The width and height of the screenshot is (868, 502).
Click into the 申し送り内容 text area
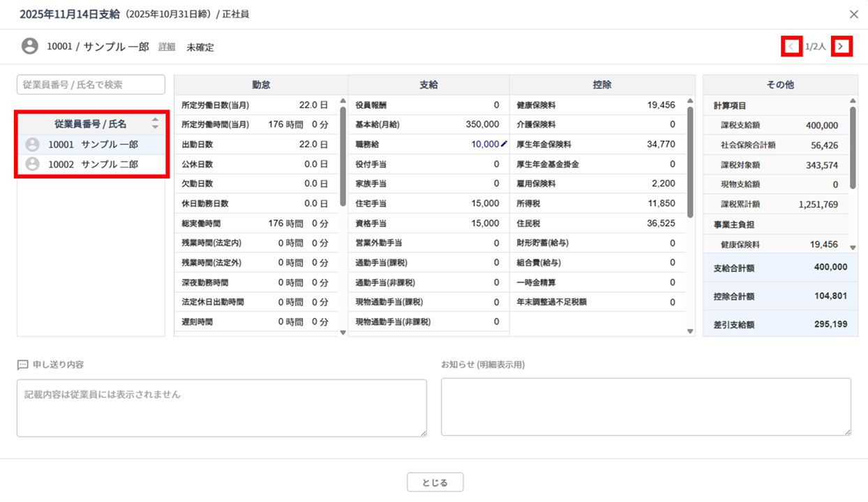click(x=221, y=408)
